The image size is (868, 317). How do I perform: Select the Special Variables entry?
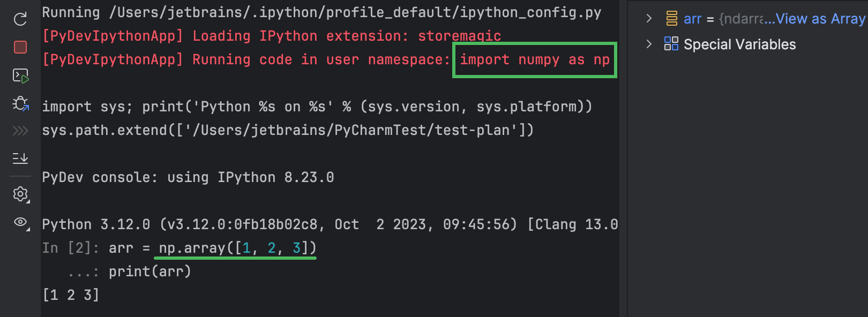tap(739, 44)
